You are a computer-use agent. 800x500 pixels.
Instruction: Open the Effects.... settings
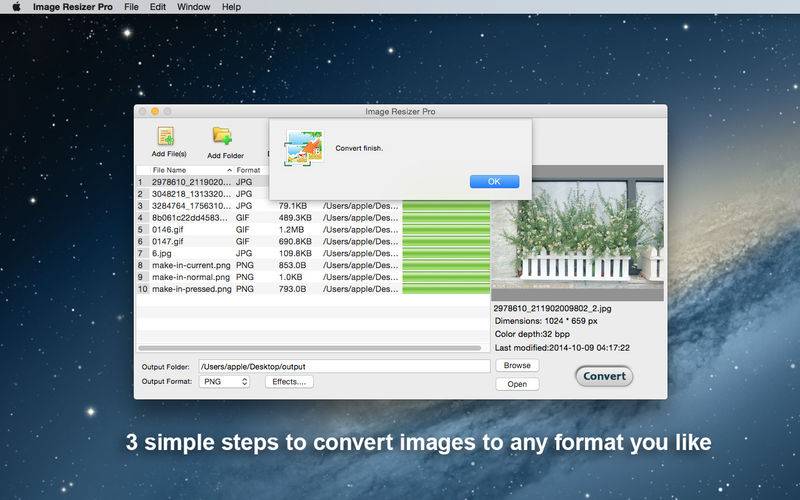pyautogui.click(x=289, y=382)
